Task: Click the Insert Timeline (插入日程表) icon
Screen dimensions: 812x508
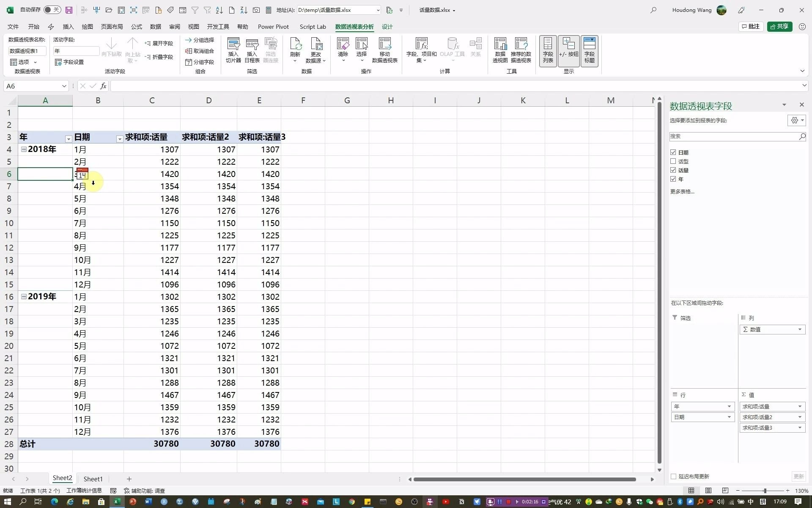Action: tap(252, 44)
